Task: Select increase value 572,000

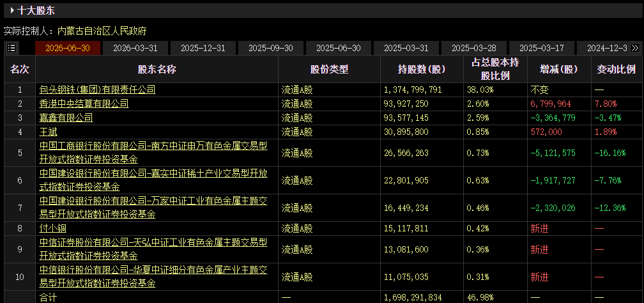Action: (x=546, y=132)
